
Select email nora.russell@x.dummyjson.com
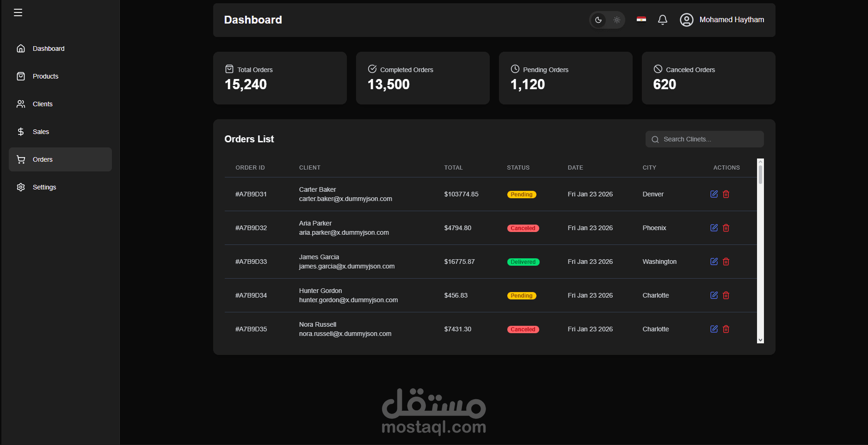tap(345, 334)
